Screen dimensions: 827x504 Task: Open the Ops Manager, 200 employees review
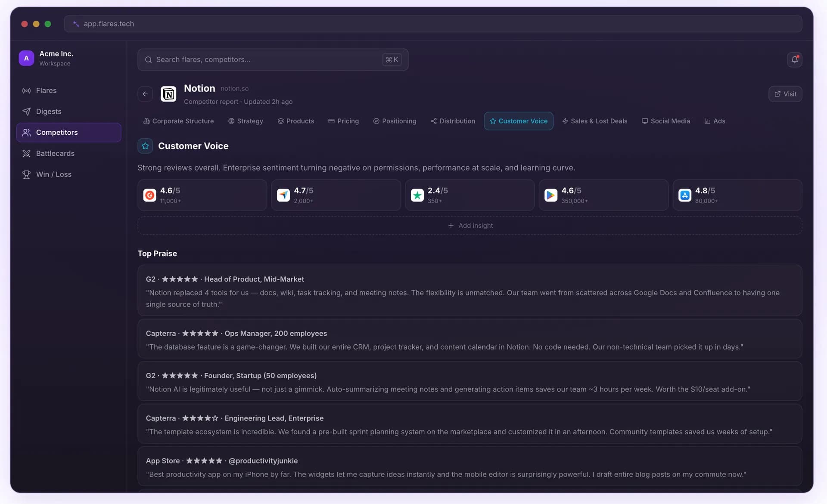point(470,339)
